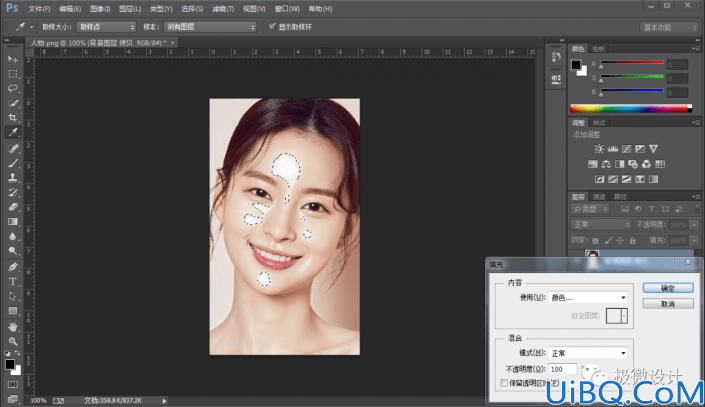Open the 使用 dropdown in Fill dialog
Viewport: 705px width, 407px height.
(588, 298)
